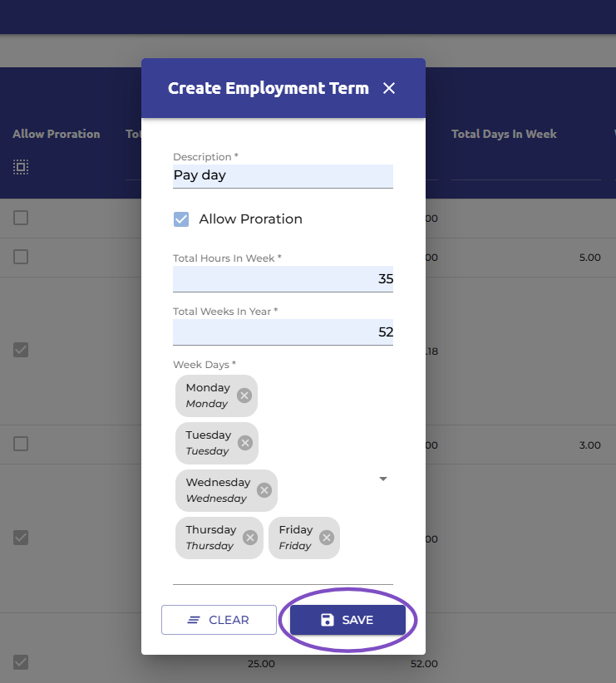Image resolution: width=616 pixels, height=683 pixels.
Task: Toggle the checked box in the row below the 3.00 row
Action: tap(21, 538)
